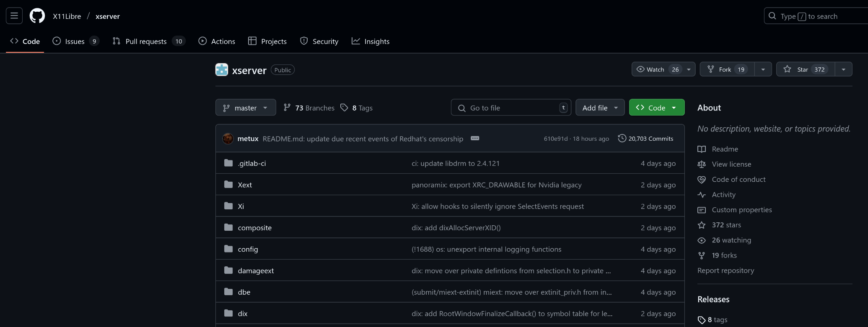Open the damageext folder
Image resolution: width=868 pixels, height=327 pixels.
[x=256, y=270]
